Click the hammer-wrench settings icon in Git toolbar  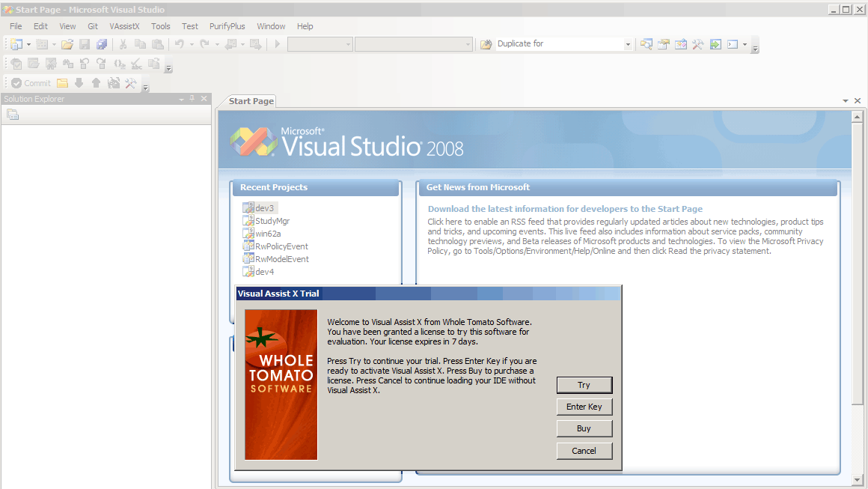point(131,83)
